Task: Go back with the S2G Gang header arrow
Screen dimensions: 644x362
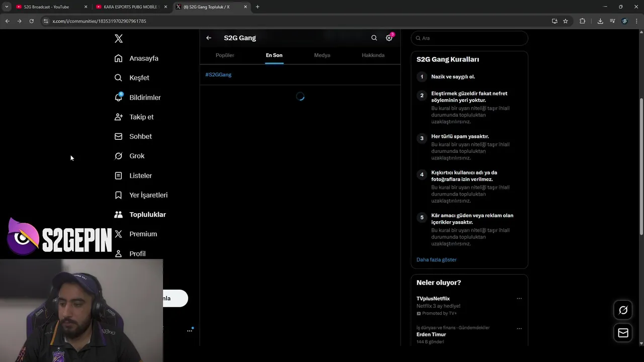Action: (209, 38)
